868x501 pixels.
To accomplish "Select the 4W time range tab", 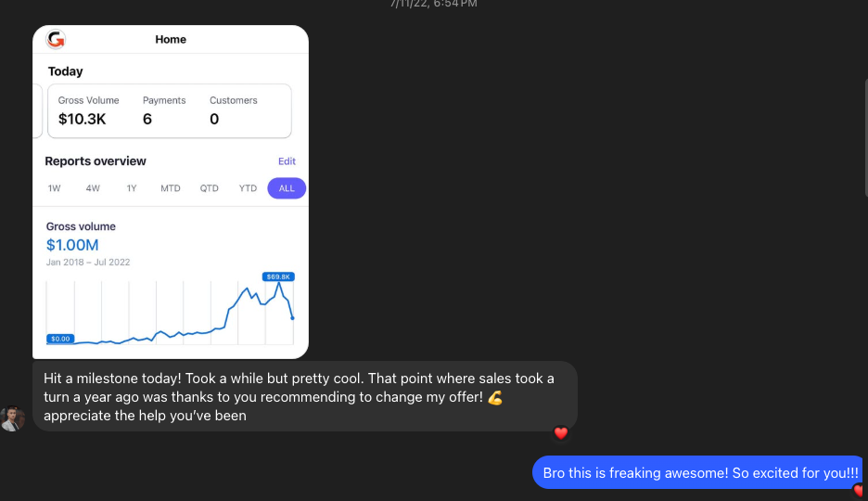I will point(93,188).
